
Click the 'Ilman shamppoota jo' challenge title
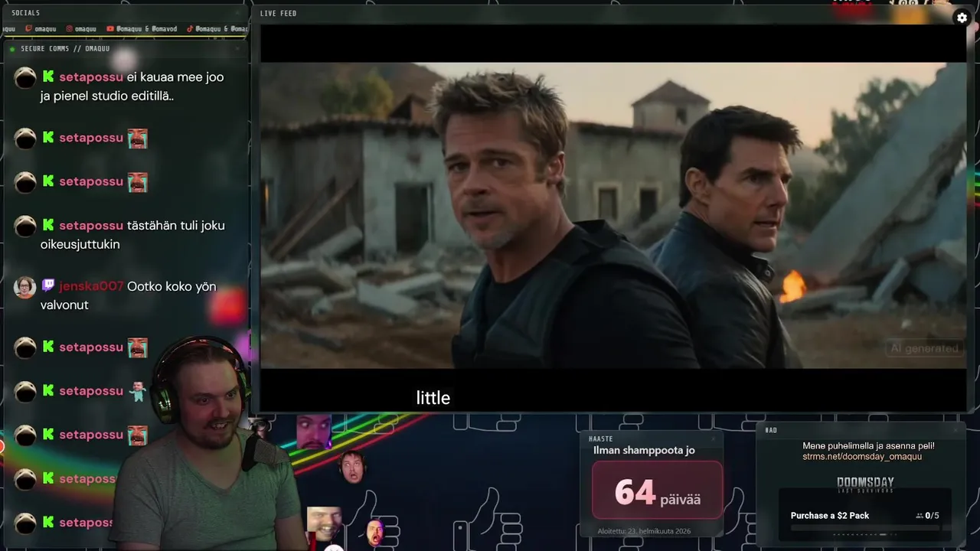pos(644,450)
